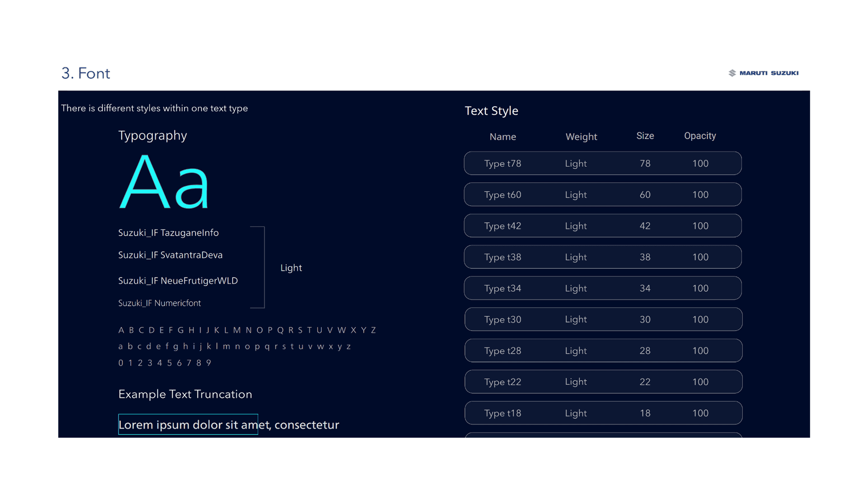Click the Type t34 style row

click(x=602, y=288)
